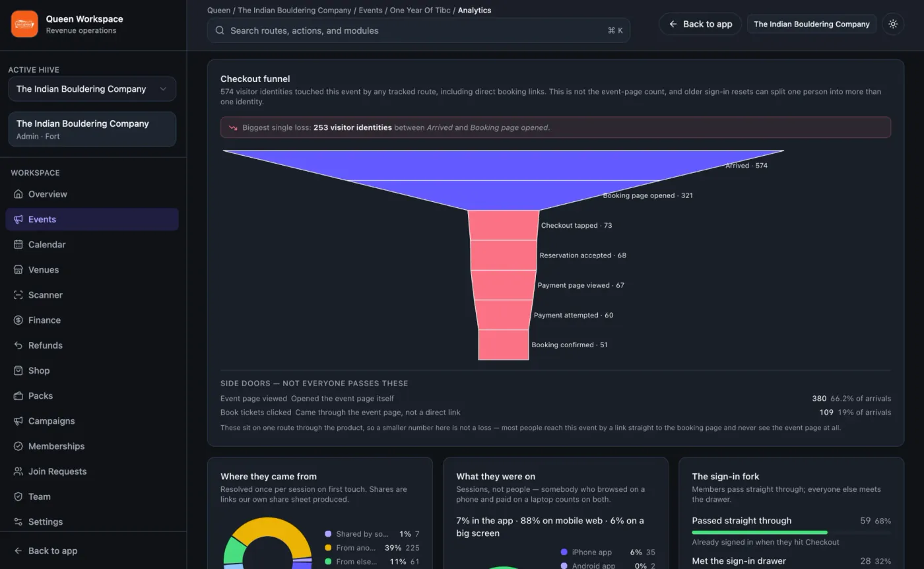
Task: Click the "Reservation accepted · 68" label
Action: click(583, 255)
